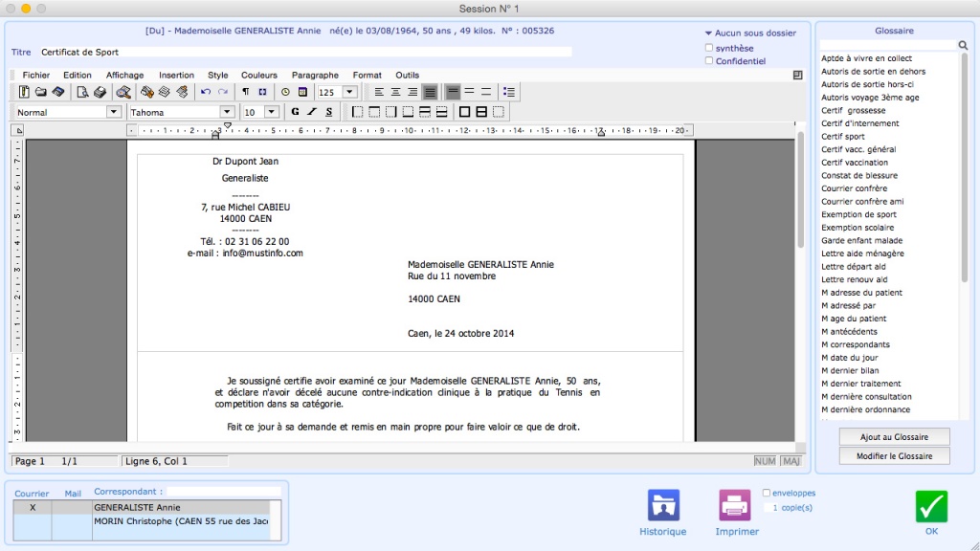The height and width of the screenshot is (551, 980).
Task: Check the Confidentiel checkbox
Action: 709,60
